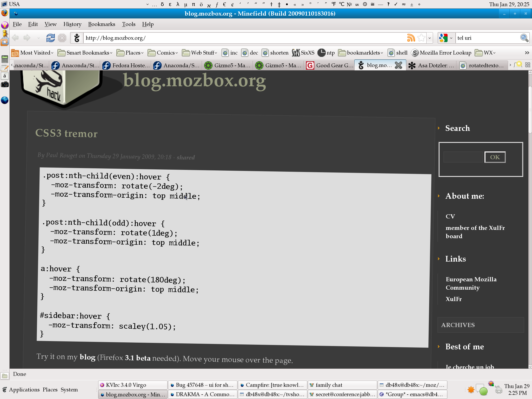The image size is (532, 399).
Task: Open the History menu
Action: 72,24
